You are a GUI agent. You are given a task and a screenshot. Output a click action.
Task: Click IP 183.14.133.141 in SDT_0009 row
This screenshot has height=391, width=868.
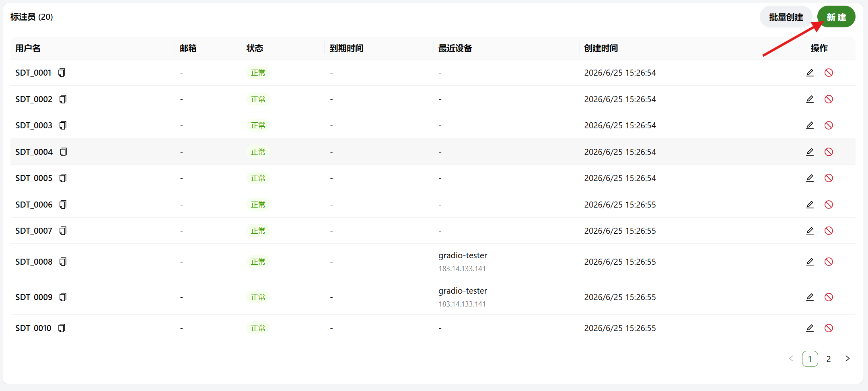[462, 304]
